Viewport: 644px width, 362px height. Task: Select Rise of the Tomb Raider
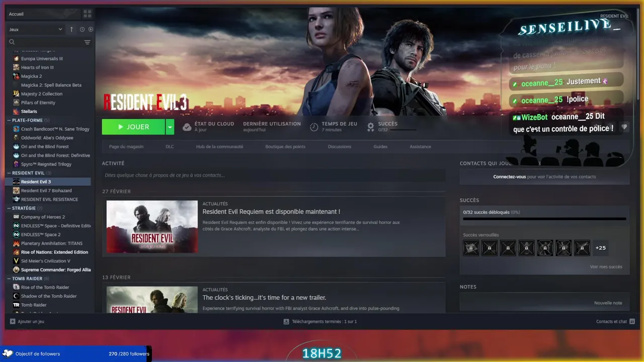point(45,287)
